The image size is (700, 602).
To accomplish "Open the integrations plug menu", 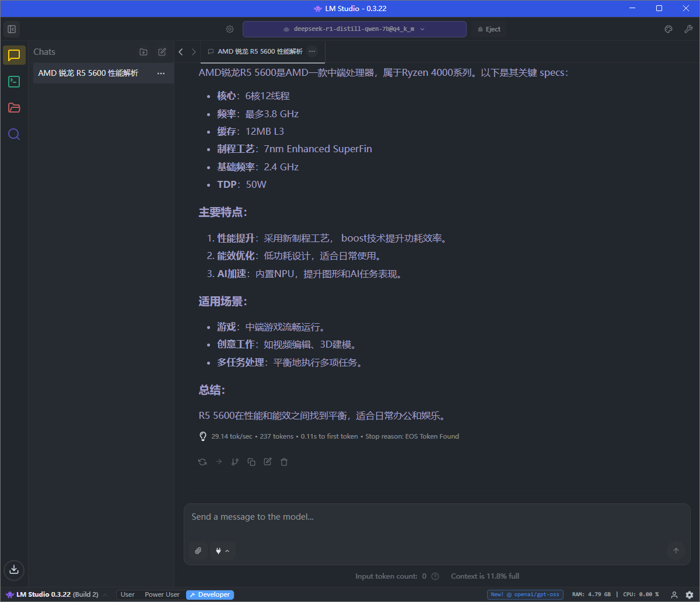I will point(223,551).
